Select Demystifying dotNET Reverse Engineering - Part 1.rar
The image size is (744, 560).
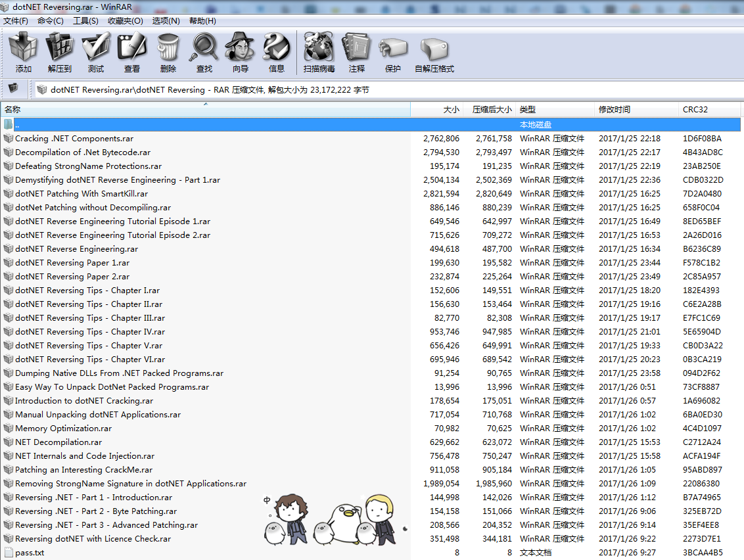coord(118,180)
